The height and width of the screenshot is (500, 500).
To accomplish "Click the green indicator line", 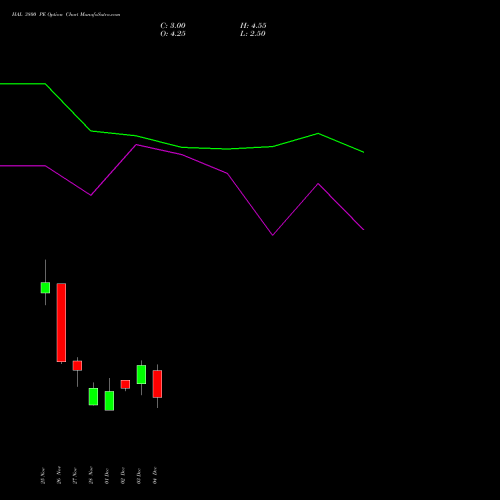I will 182,147.
